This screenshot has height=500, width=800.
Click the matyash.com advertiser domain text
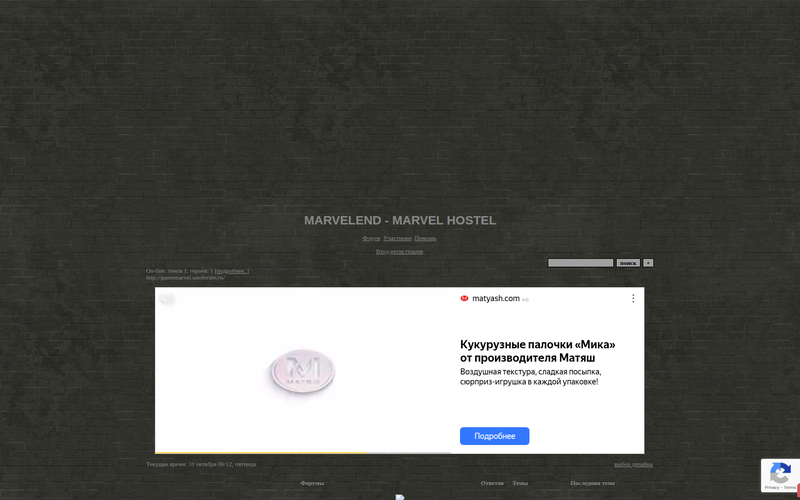pos(496,298)
